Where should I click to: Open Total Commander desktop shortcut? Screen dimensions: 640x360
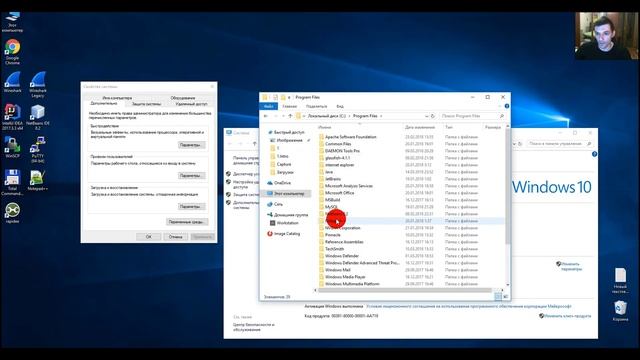point(12,182)
